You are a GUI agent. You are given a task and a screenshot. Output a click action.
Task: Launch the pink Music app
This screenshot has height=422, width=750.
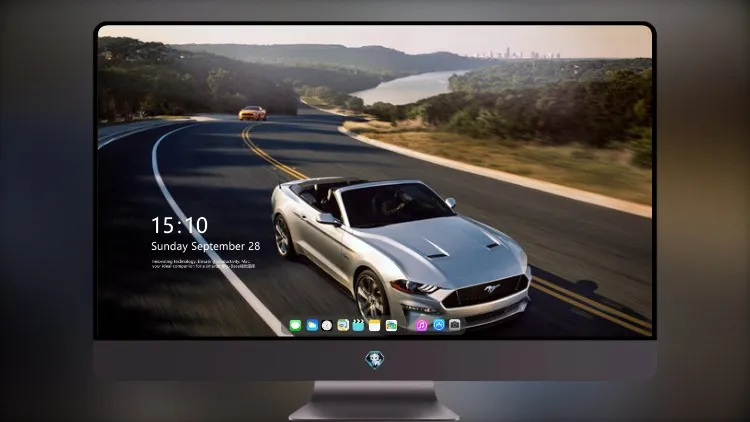click(421, 325)
